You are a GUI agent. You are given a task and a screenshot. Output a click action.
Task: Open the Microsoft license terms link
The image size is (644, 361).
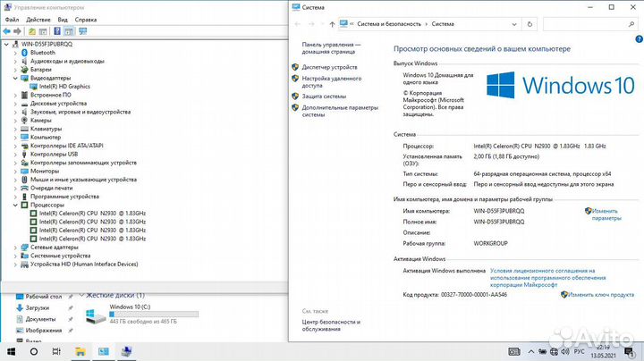[547, 278]
